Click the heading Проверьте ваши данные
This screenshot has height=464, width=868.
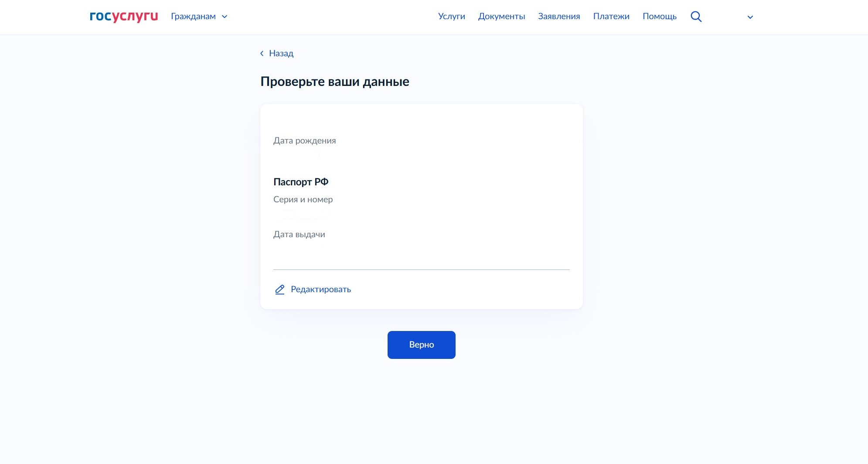pos(334,82)
